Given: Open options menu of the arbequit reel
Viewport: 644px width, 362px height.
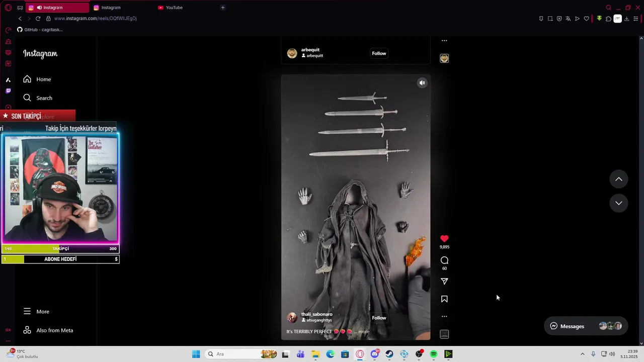Looking at the screenshot, I should click(444, 41).
